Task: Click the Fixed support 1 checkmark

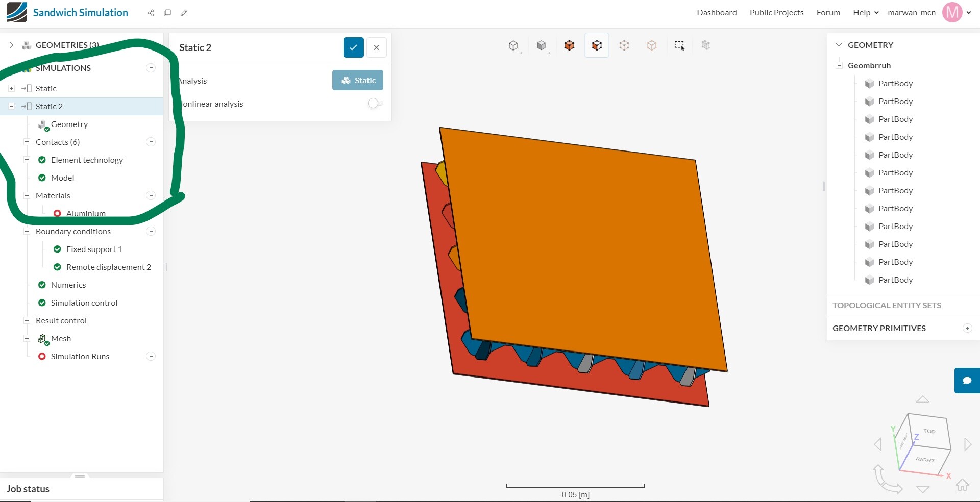Action: click(57, 249)
